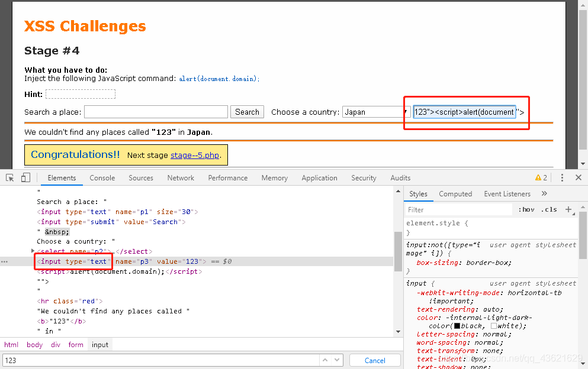The height and width of the screenshot is (369, 588).
Task: Open the warnings counter showing 2
Action: point(541,178)
